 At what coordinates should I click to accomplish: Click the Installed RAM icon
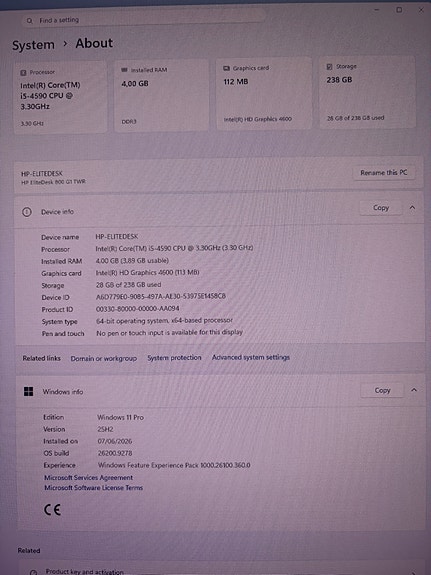click(x=124, y=70)
